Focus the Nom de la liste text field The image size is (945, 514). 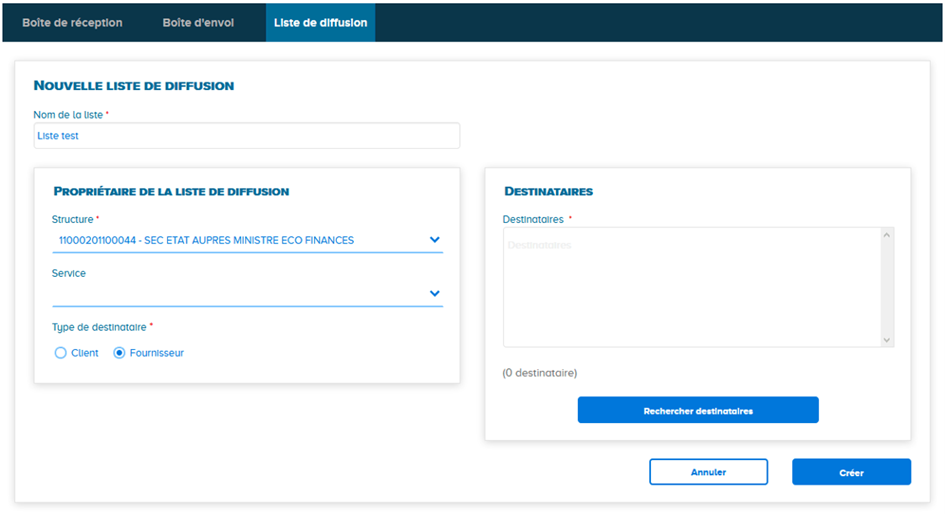click(x=246, y=136)
